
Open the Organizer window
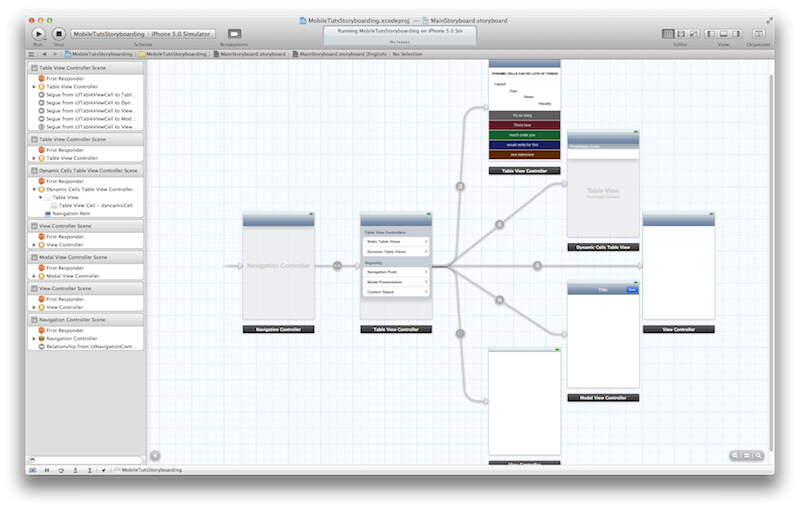(759, 34)
